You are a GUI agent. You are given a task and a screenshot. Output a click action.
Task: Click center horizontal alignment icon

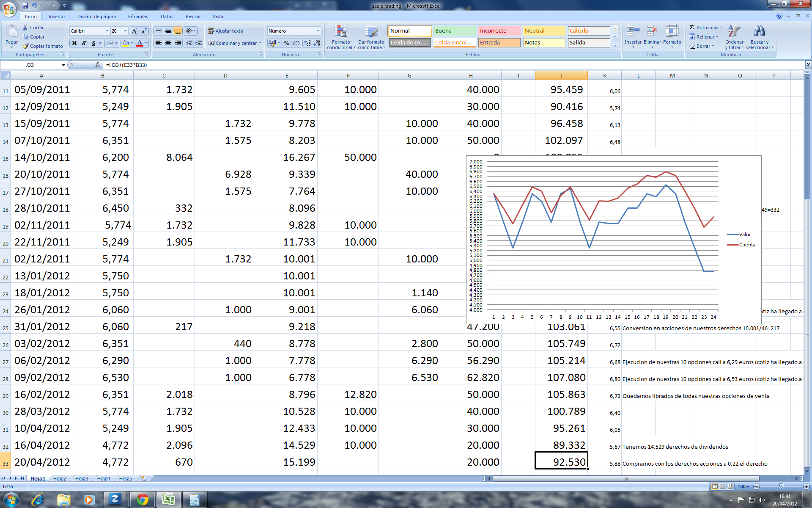coord(168,43)
